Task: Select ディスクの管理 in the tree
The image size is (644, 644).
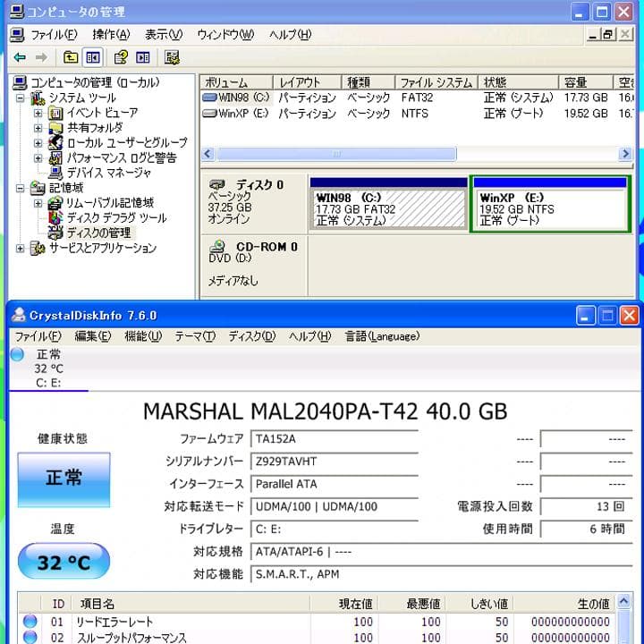Action: coord(99,233)
